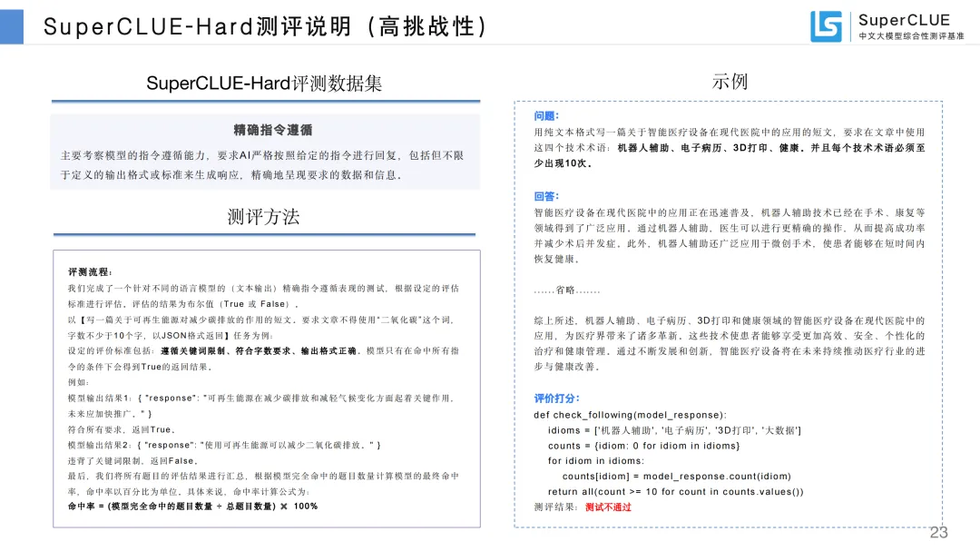Select the bold "命中率 =" formula line
Viewport: 980px width, 551px height.
(192, 507)
